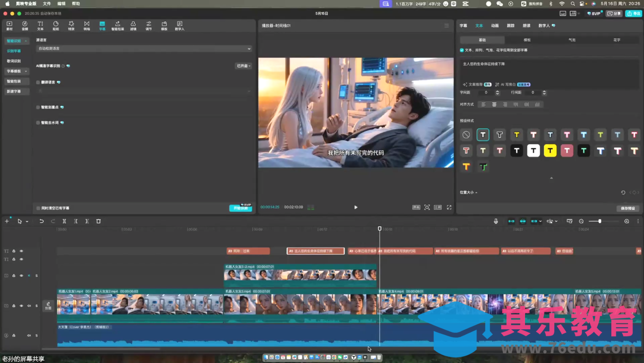Open the 气泡 bubble sub-tab
The width and height of the screenshot is (644, 363).
[572, 40]
